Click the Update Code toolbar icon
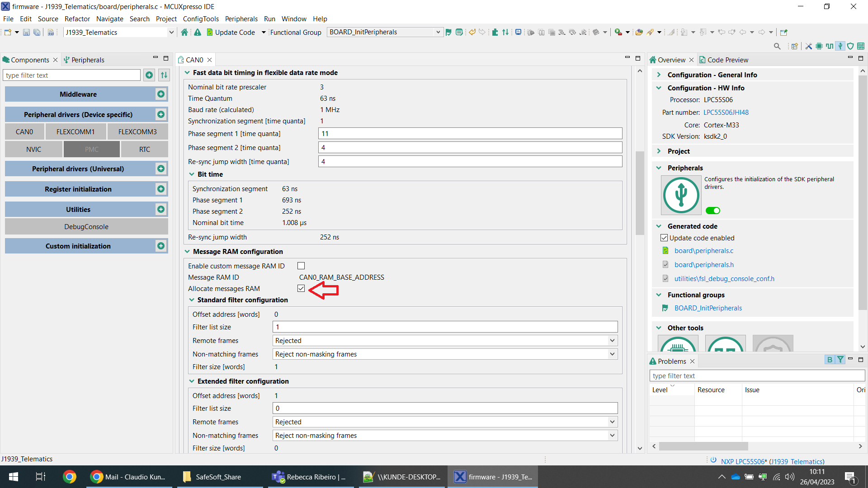 point(210,32)
